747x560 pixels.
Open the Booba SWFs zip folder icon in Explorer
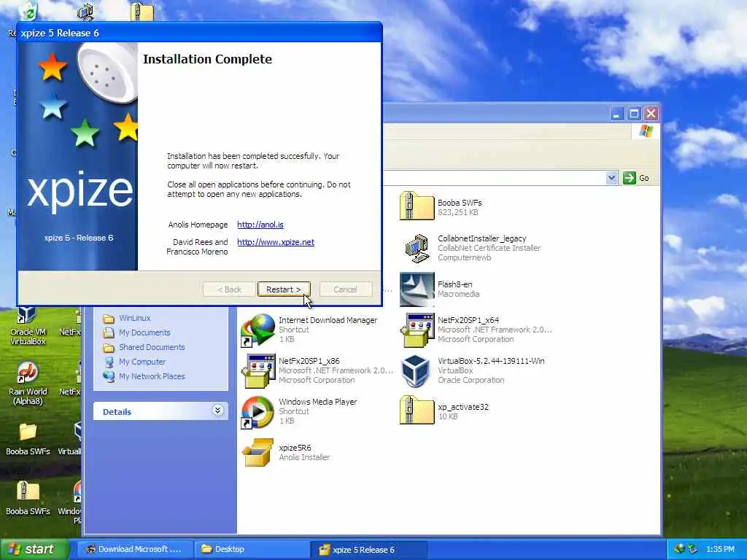(417, 206)
